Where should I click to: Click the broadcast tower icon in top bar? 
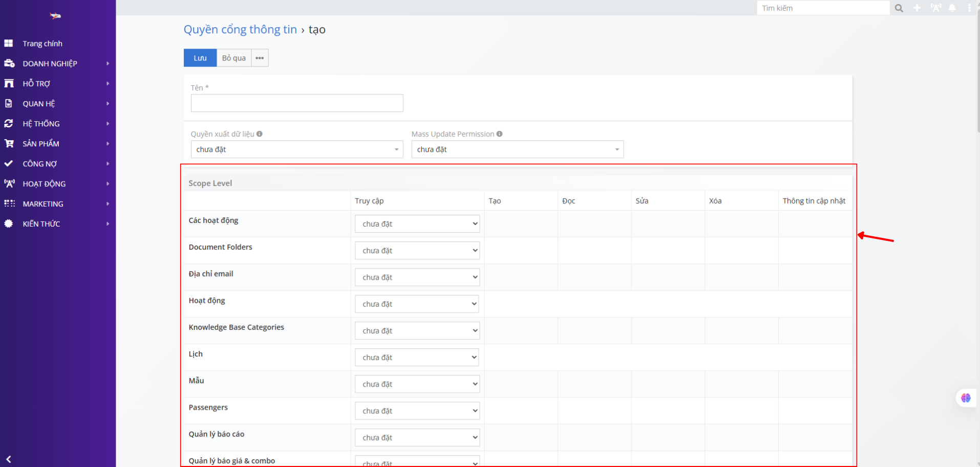pyautogui.click(x=935, y=8)
